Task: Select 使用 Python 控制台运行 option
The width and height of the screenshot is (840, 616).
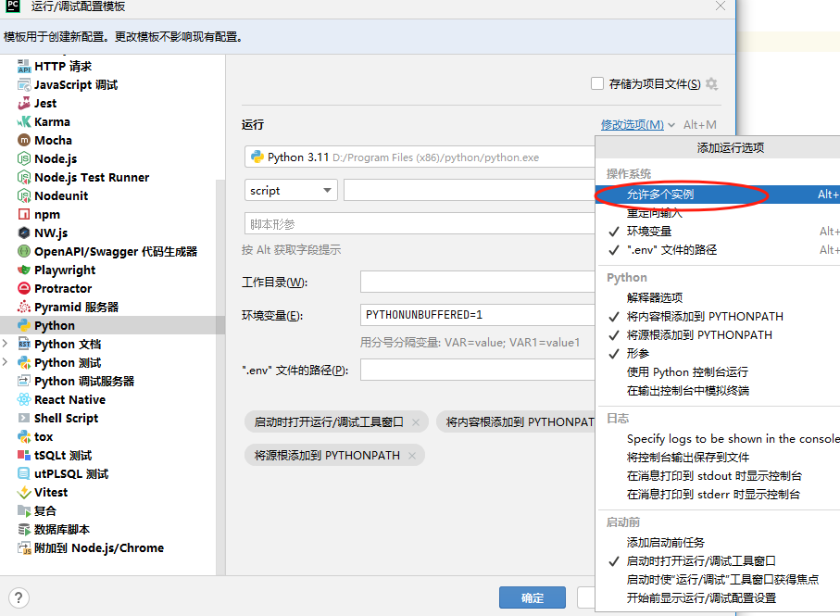Action: tap(687, 372)
